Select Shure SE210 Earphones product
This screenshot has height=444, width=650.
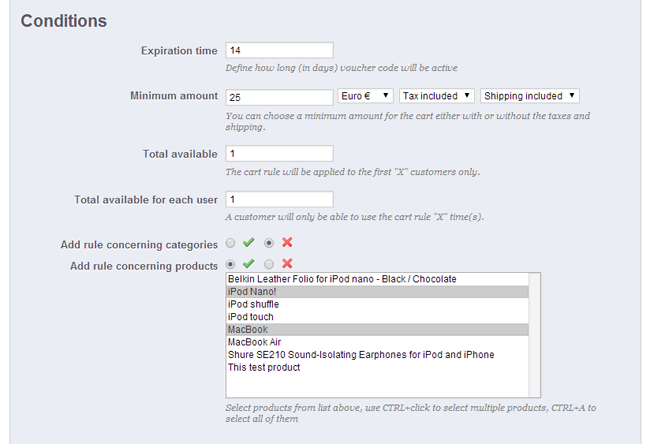377,355
